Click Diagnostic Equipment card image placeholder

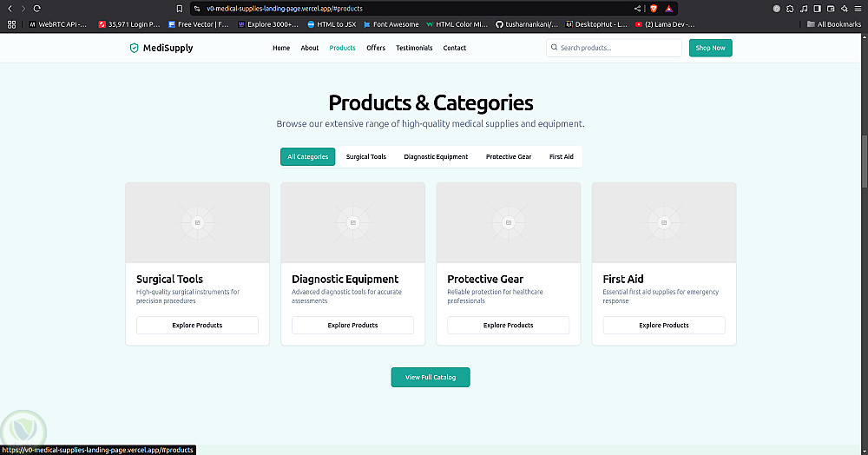(x=353, y=222)
